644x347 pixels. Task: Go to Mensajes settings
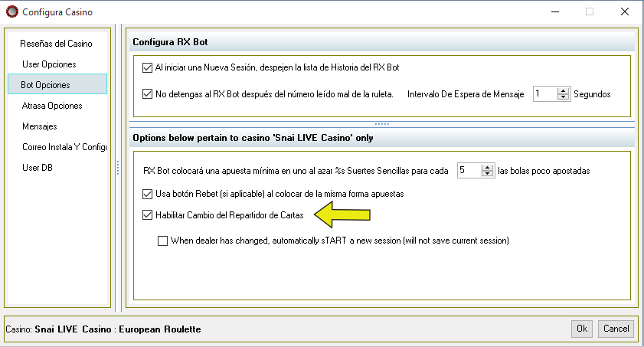[40, 126]
